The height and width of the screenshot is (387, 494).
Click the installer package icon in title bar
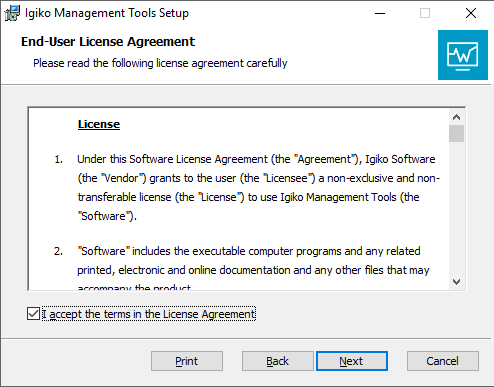12,13
